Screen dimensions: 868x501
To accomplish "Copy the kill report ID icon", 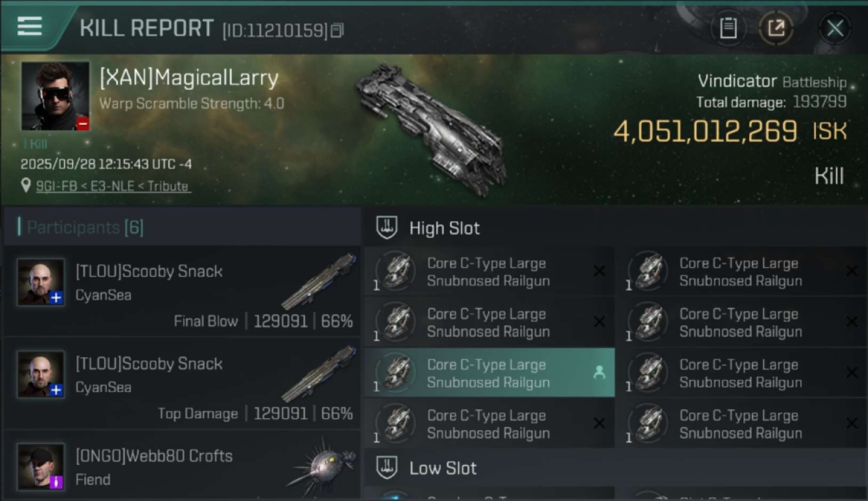I will pos(338,30).
